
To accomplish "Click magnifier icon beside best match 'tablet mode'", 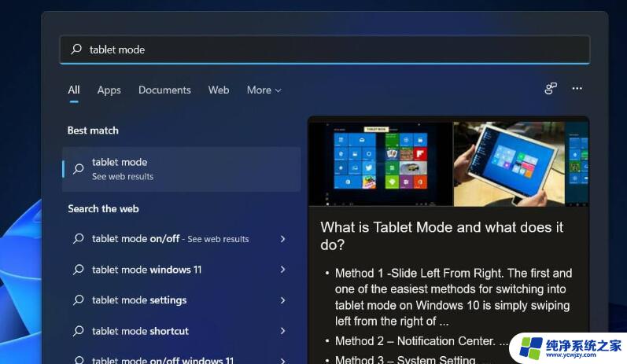I will [79, 168].
